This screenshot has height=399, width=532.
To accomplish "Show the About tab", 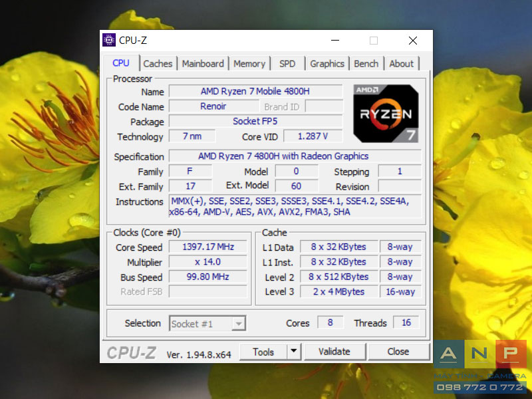I will click(402, 63).
